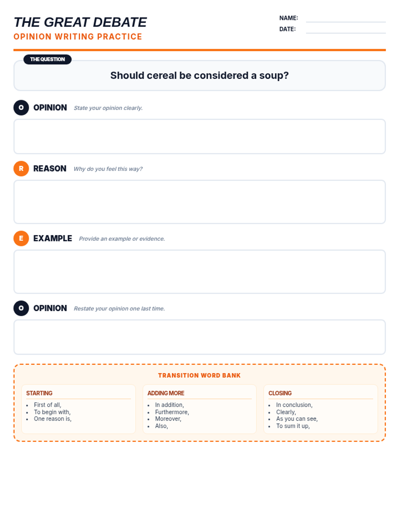Click the 'Should cereal be considered a soup?' question

[199, 75]
